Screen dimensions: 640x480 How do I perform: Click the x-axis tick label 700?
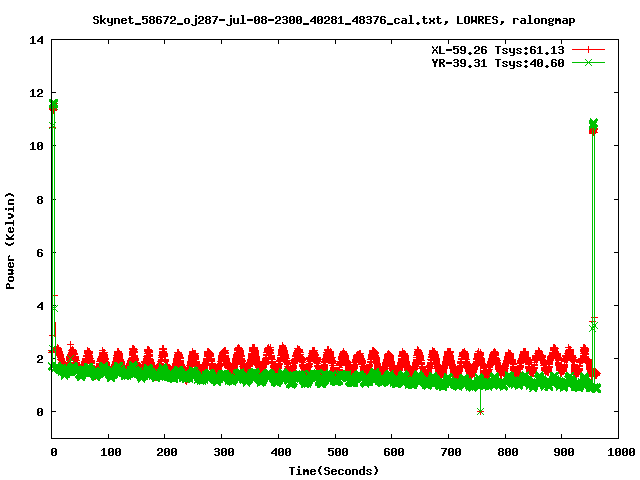[x=451, y=452]
